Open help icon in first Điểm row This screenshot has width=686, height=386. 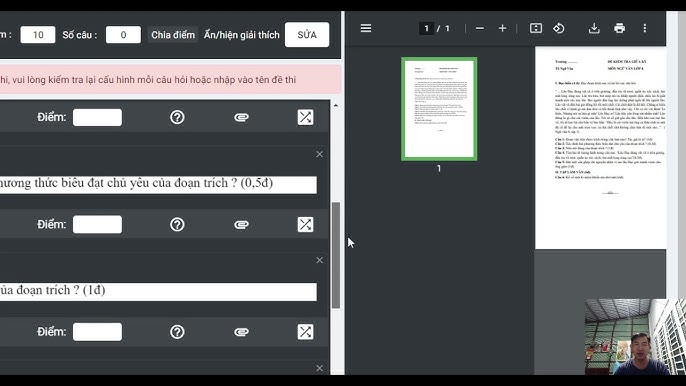coord(177,117)
